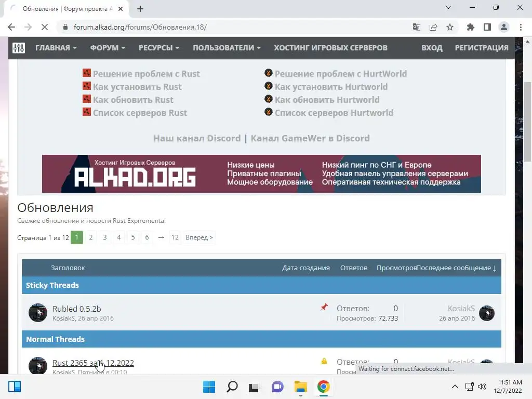Screen dimensions: 532x399
Task: Open thread Rubled 0.5.2b
Action: (77, 309)
